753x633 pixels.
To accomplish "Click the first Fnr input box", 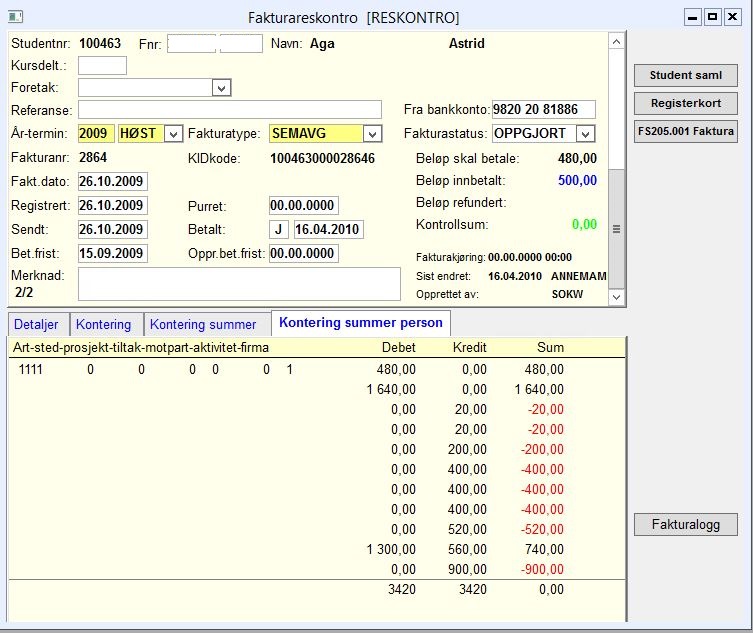I will coord(192,44).
